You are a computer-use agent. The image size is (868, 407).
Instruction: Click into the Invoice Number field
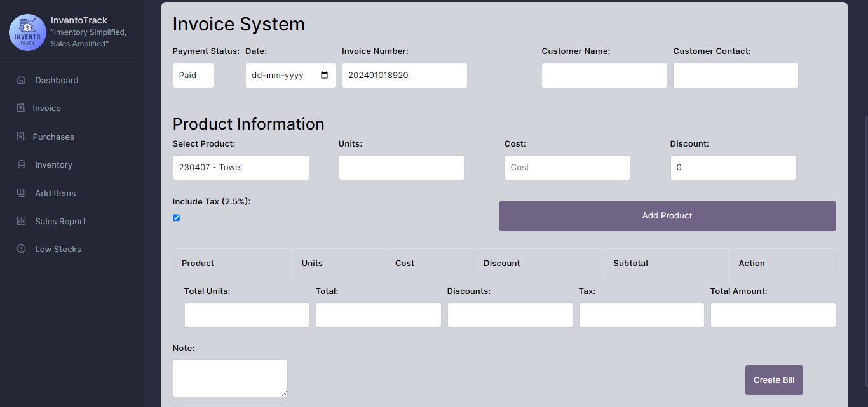404,76
